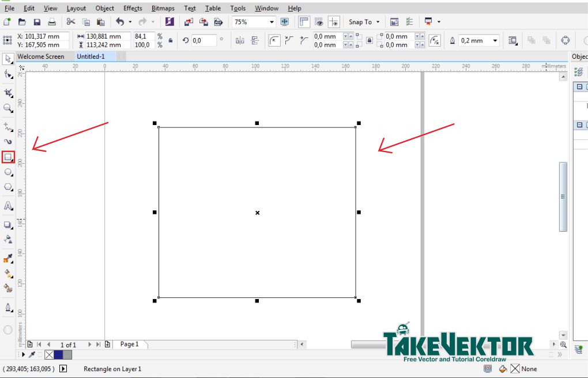Open the Bitmaps menu

(x=163, y=8)
